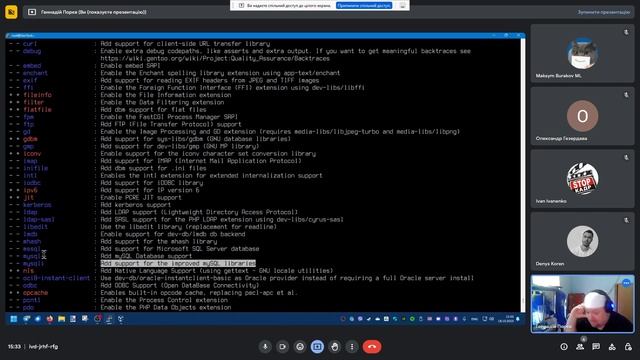Click 'Add ODBC Support' description line
Screen dimensions: 640x360
click(x=180, y=285)
